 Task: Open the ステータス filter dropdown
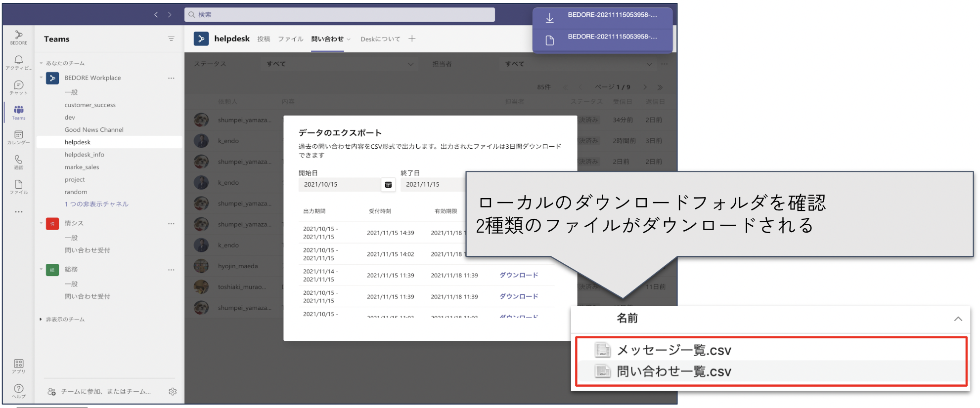pyautogui.click(x=340, y=64)
